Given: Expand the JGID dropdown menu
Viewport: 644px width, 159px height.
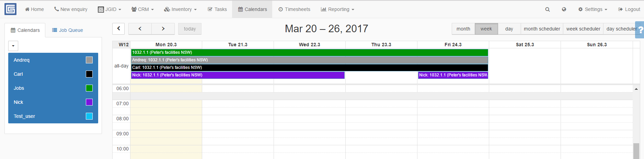Looking at the screenshot, I should click(x=110, y=9).
